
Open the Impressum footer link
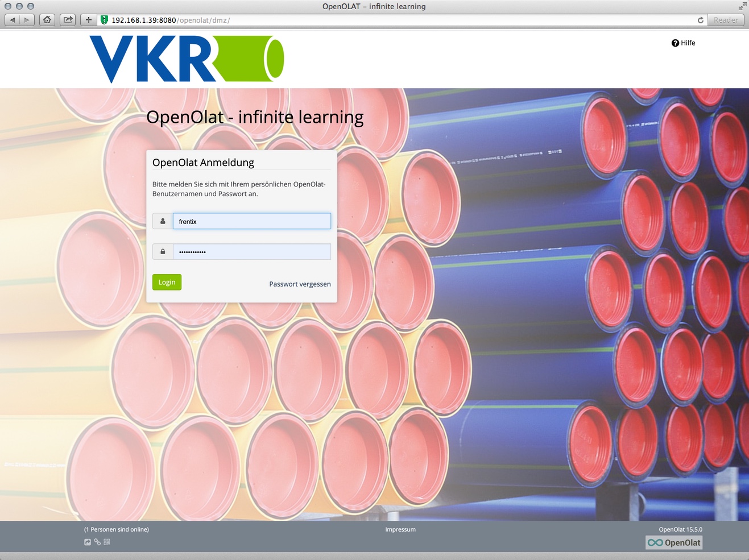(x=400, y=529)
